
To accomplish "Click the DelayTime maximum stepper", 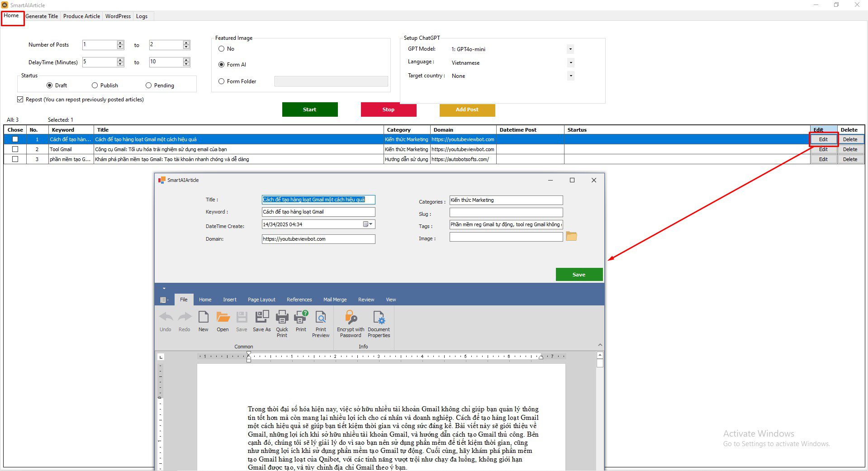I will click(186, 62).
